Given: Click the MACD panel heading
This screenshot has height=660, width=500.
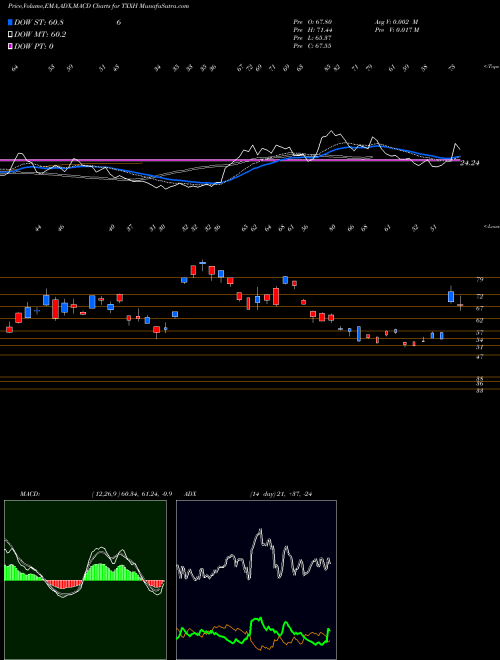Looking at the screenshot, I should coord(29,494).
